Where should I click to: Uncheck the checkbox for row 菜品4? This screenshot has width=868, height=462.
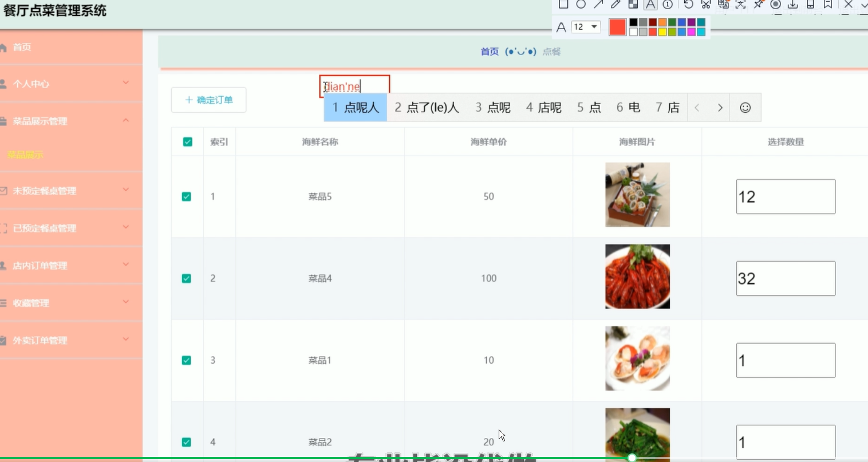point(186,278)
